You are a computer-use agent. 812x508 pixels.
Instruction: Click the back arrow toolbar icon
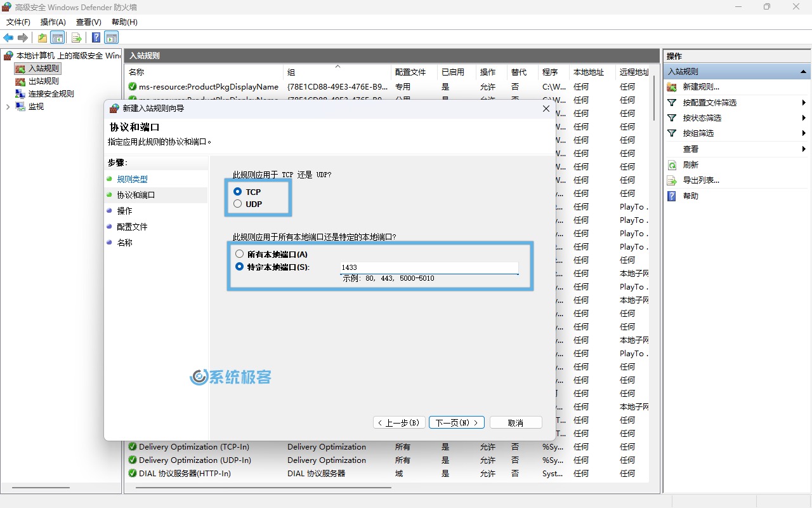(x=8, y=37)
